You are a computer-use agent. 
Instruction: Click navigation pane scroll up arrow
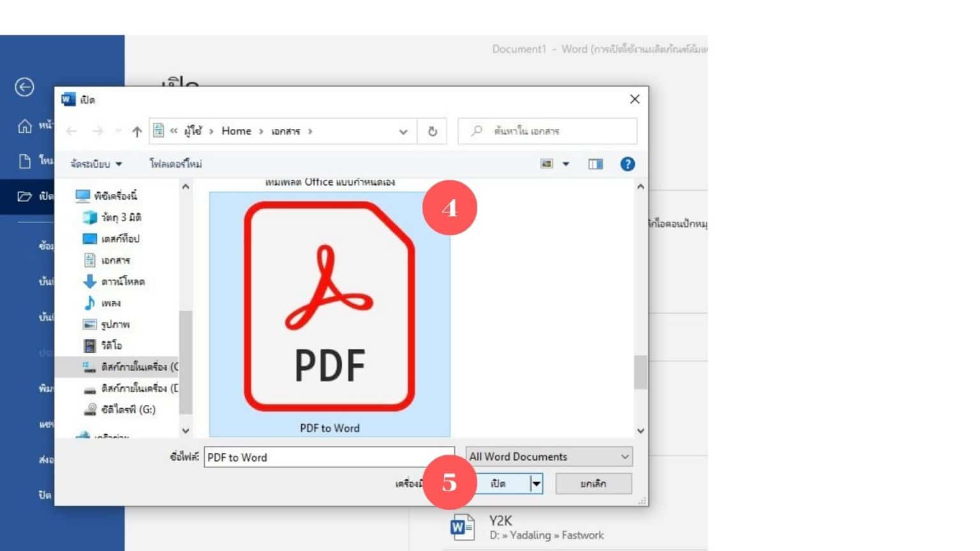pos(185,186)
